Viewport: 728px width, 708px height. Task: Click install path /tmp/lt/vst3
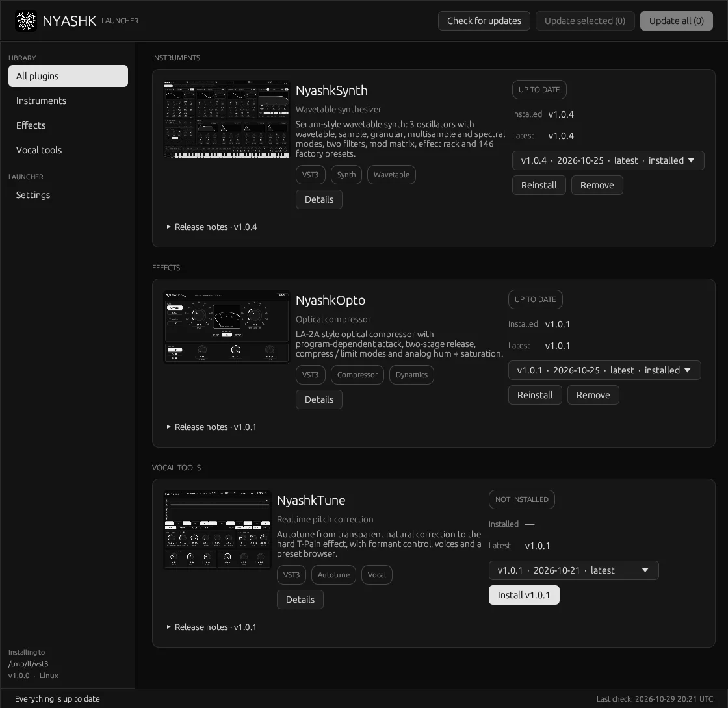(29, 664)
